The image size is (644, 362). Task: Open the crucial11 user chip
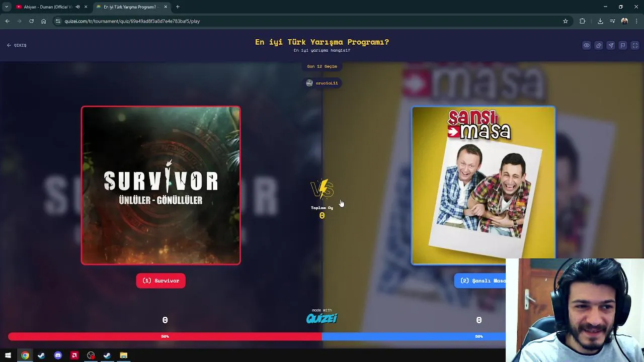[x=322, y=83]
